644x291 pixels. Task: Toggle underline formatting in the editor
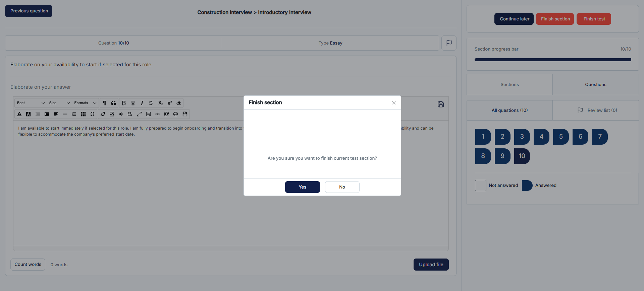[133, 103]
